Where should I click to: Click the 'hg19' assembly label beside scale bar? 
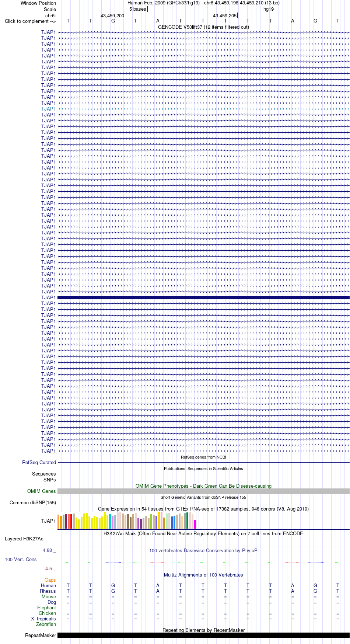click(269, 9)
